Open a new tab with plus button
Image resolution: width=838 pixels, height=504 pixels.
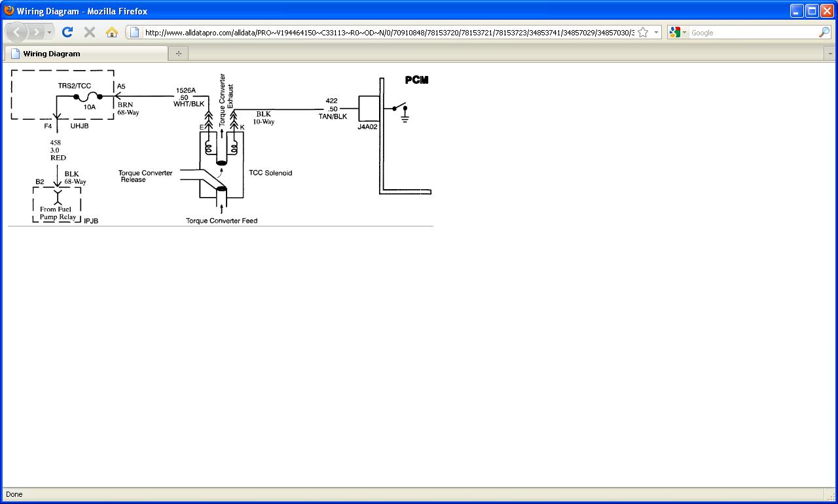tap(178, 54)
